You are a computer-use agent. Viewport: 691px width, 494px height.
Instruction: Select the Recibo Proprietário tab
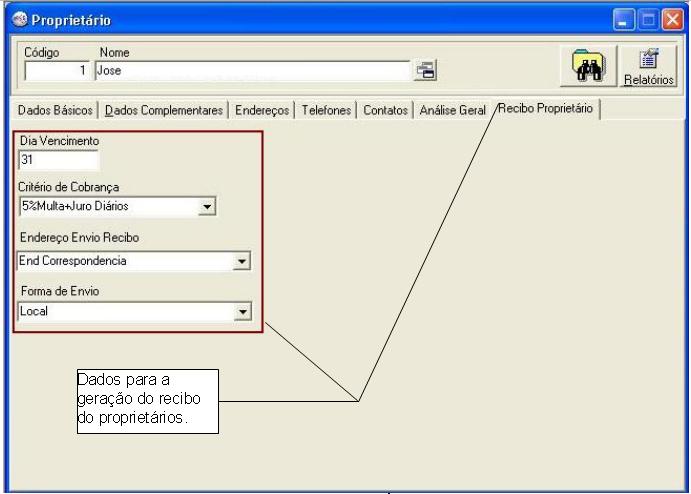click(x=546, y=108)
